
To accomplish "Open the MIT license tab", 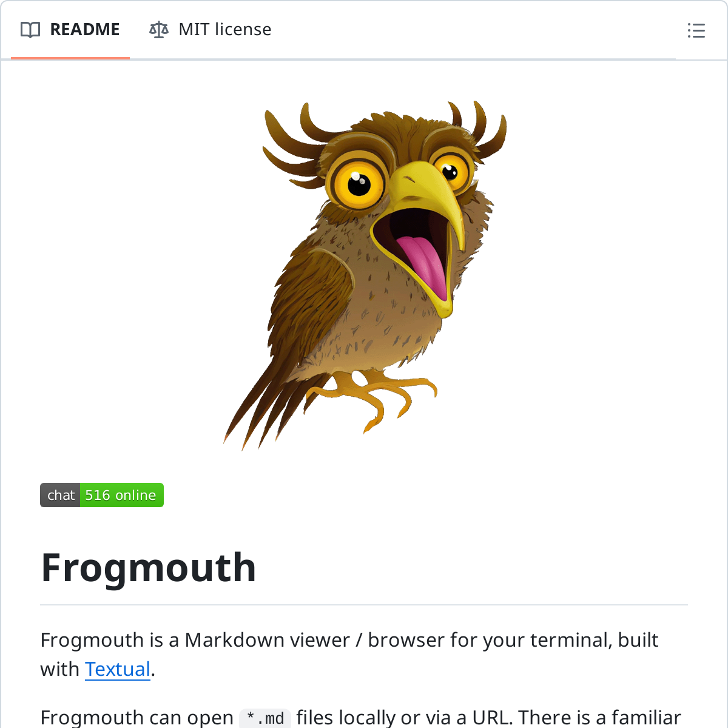I will tap(211, 30).
